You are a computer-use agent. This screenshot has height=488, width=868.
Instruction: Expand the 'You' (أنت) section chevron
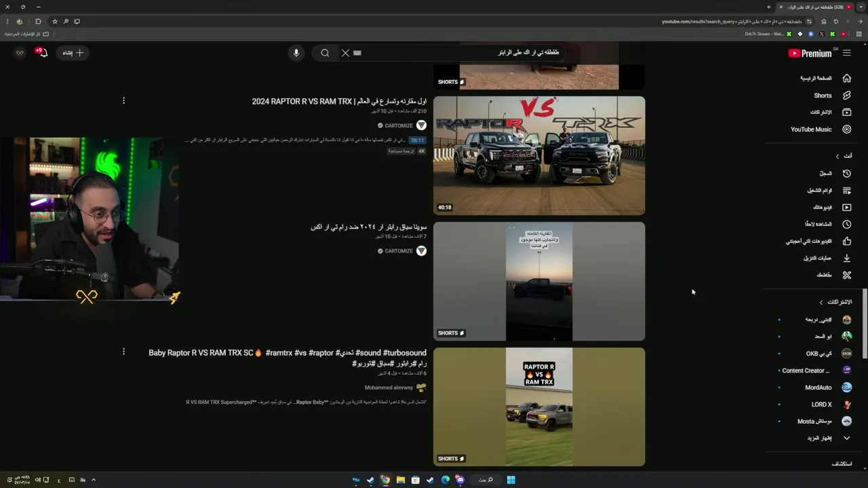coord(837,156)
